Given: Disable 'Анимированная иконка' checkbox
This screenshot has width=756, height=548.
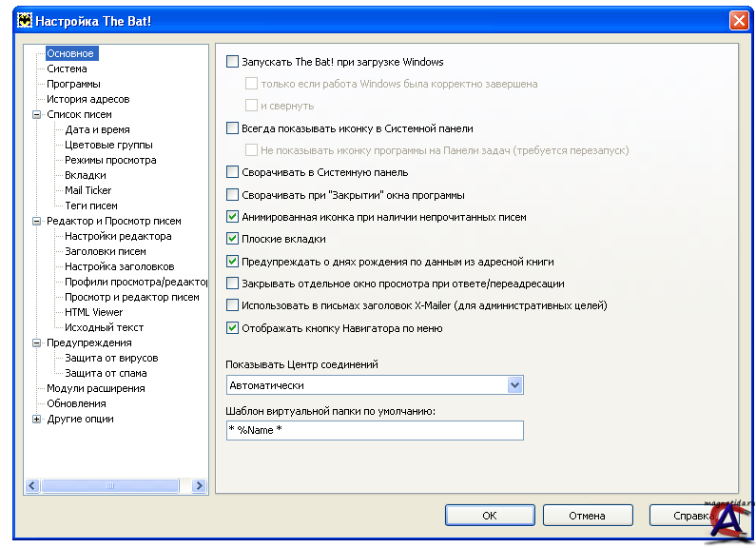Looking at the screenshot, I should [233, 217].
